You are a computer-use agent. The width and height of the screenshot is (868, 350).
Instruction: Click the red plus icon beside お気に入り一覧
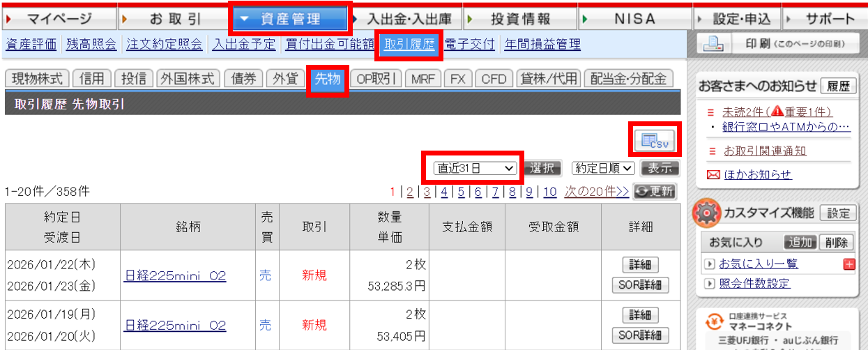(848, 264)
